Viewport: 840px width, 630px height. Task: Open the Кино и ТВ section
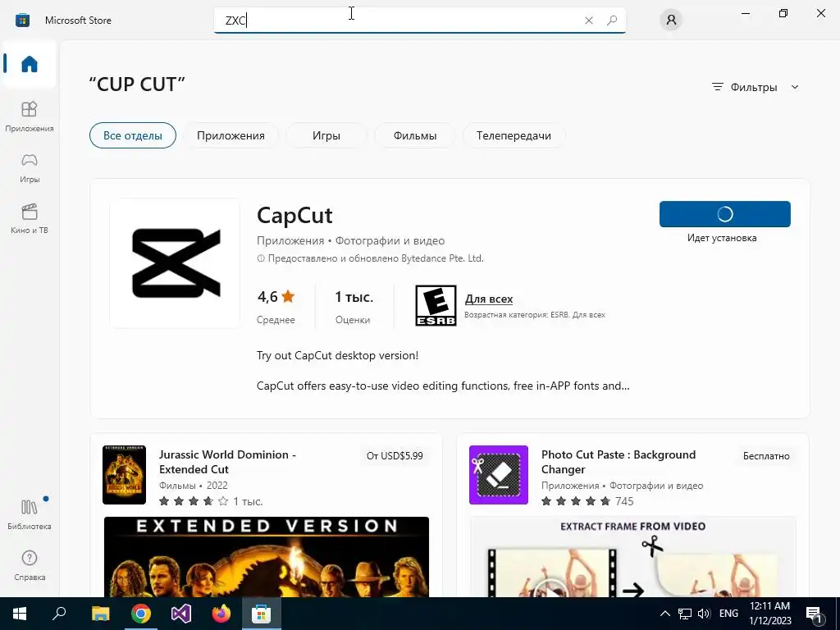click(x=30, y=218)
